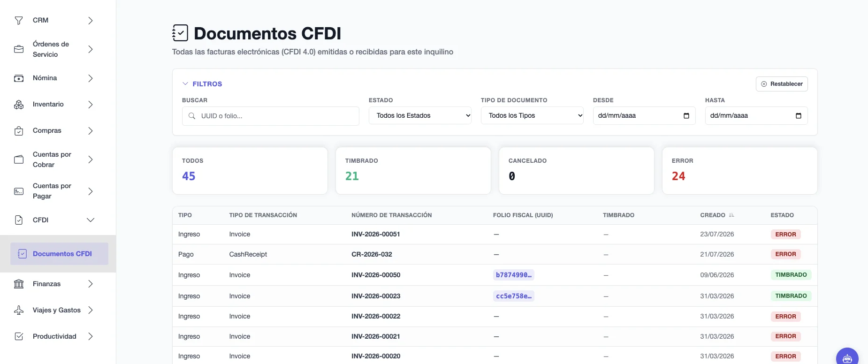Click transaction number INV-2026-00021
This screenshot has height=364, width=868.
376,336
